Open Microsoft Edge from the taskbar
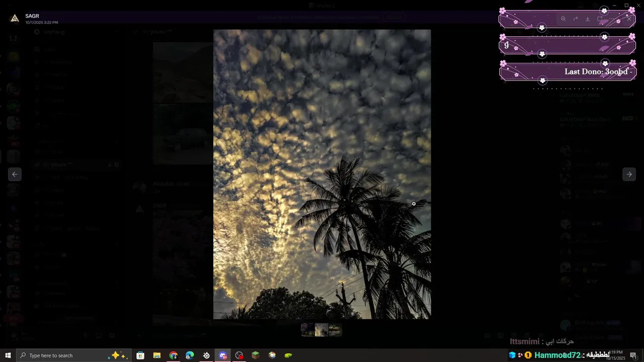This screenshot has height=362, width=644. [x=190, y=355]
